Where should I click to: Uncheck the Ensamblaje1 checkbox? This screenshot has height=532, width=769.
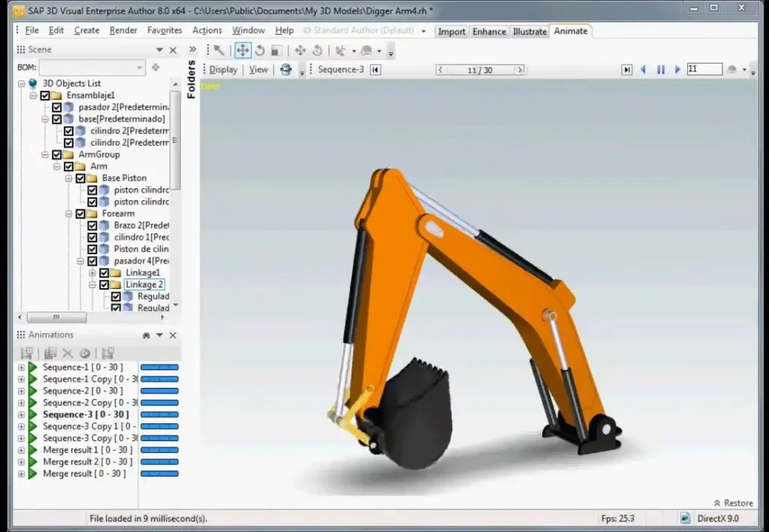click(44, 95)
